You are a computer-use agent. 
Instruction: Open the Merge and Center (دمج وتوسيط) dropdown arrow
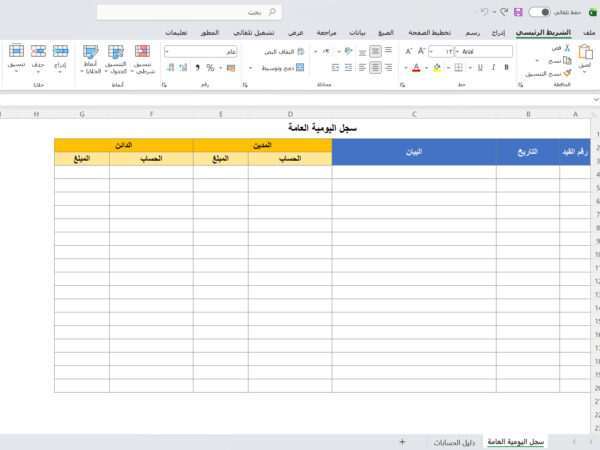pyautogui.click(x=251, y=68)
